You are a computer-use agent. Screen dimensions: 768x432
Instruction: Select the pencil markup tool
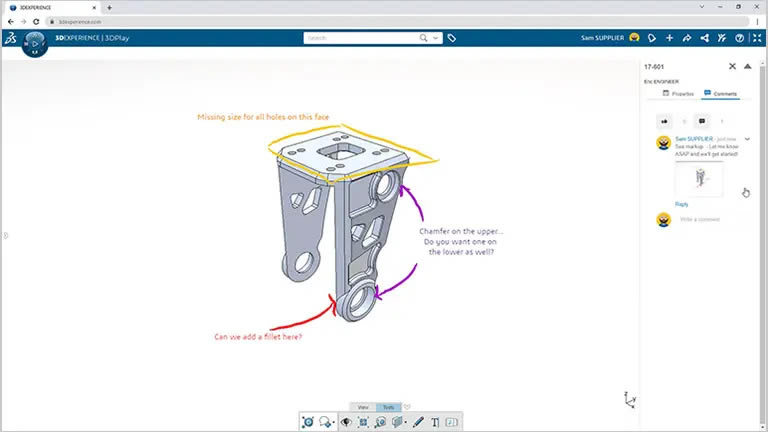point(418,422)
